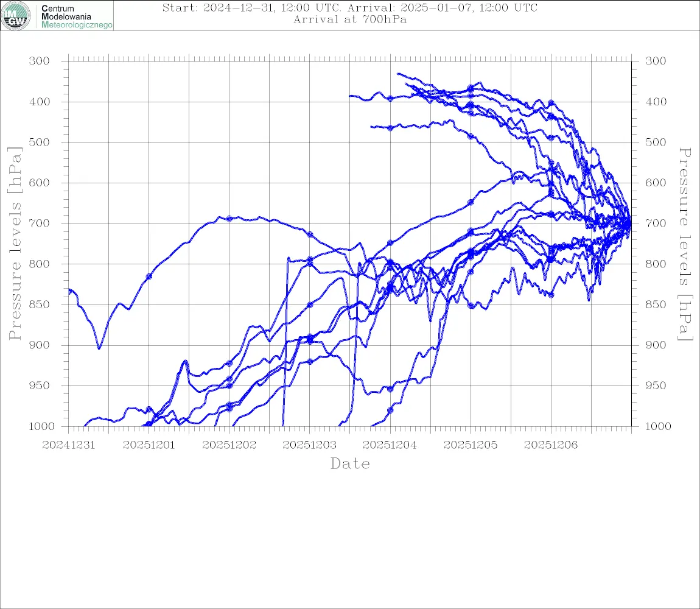Viewport: 700px width, 609px height.
Task: Click the left axis 850 label
Action: pos(40,304)
